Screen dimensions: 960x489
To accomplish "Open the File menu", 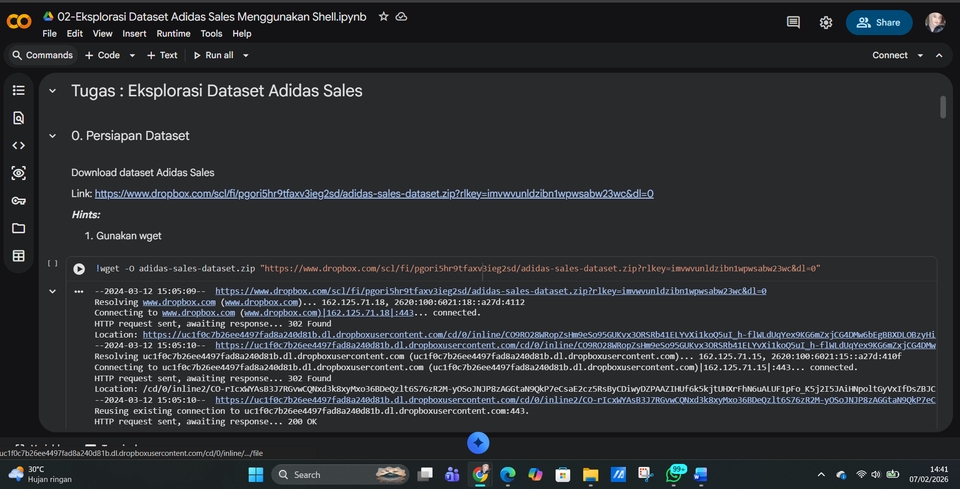I will click(50, 34).
